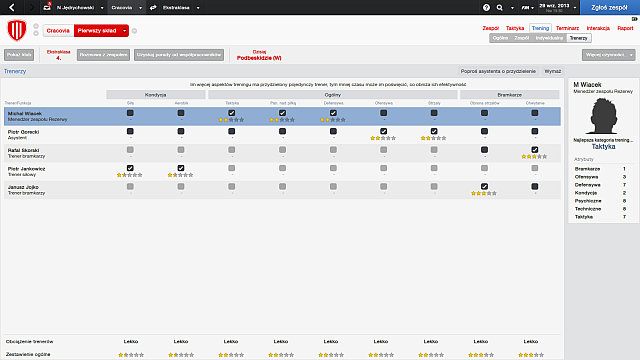The width and height of the screenshot is (640, 360).
Task: Open next match Podbeskidzie (W) link
Action: point(259,58)
